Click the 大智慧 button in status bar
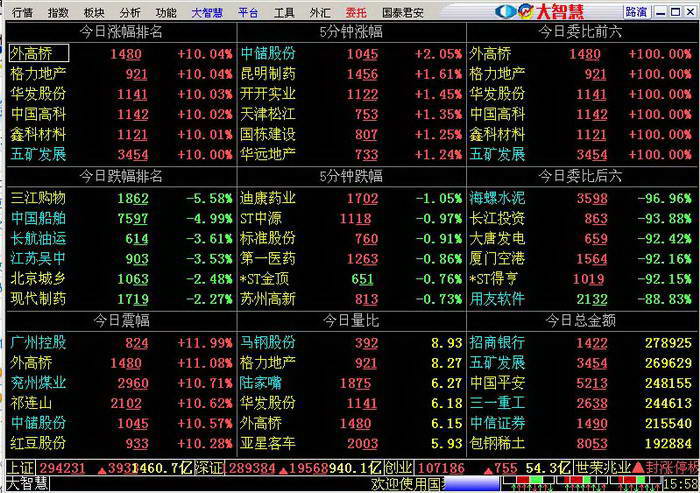 (28, 483)
